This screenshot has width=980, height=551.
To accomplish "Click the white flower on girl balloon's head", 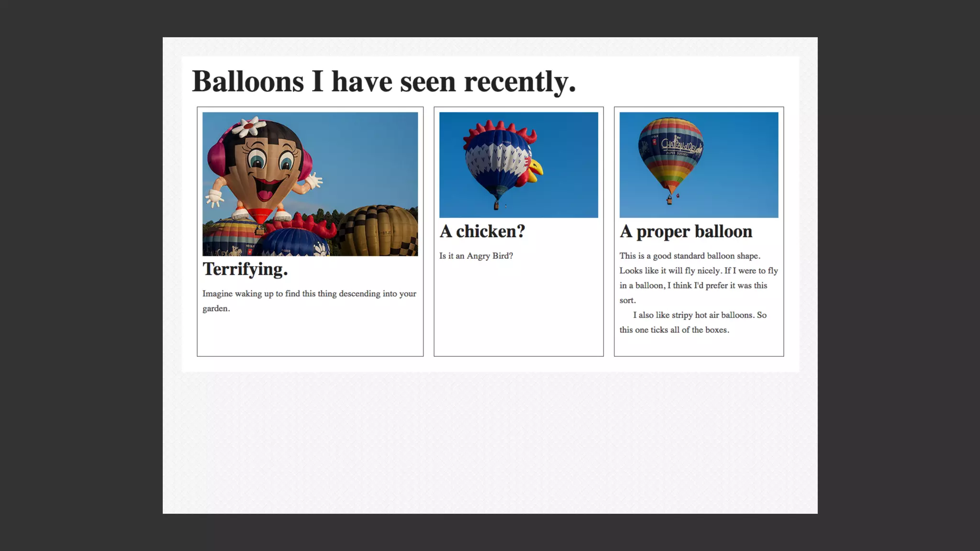I will (x=249, y=126).
